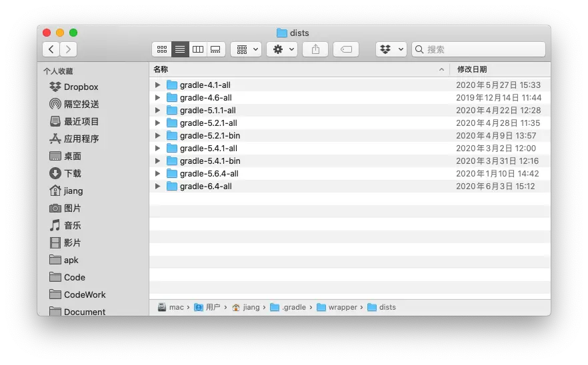Open 应用程序 in the sidebar
The width and height of the screenshot is (588, 365).
(x=74, y=139)
